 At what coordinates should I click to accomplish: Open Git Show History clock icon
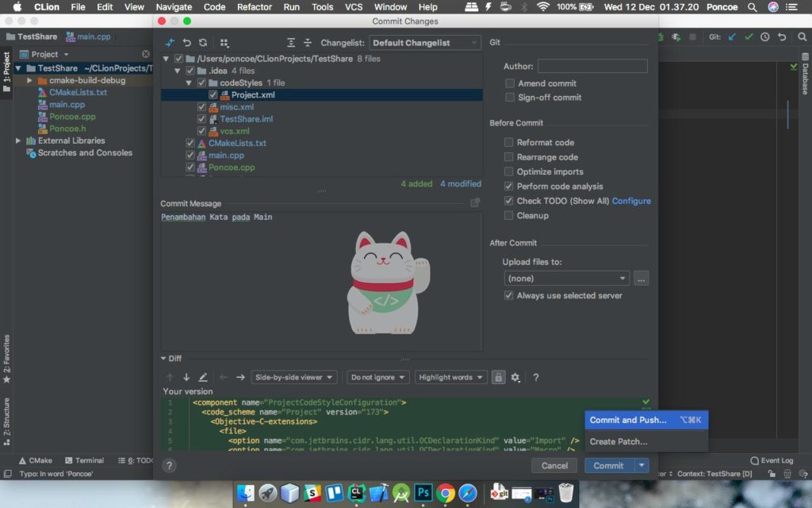tap(765, 37)
